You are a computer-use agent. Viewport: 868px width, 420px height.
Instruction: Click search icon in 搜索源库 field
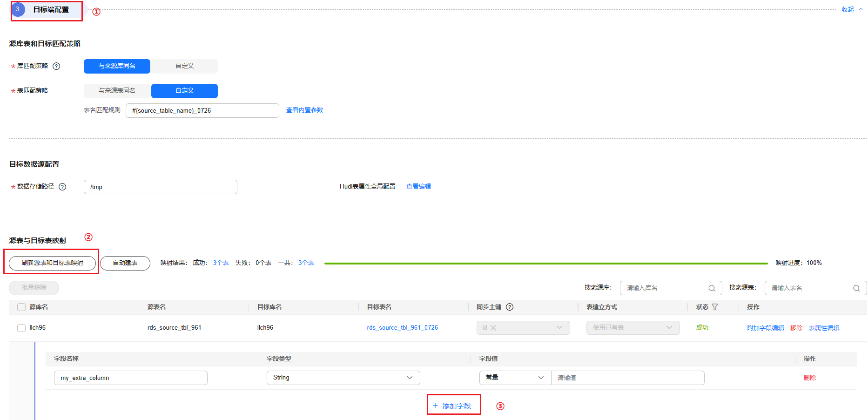click(712, 288)
